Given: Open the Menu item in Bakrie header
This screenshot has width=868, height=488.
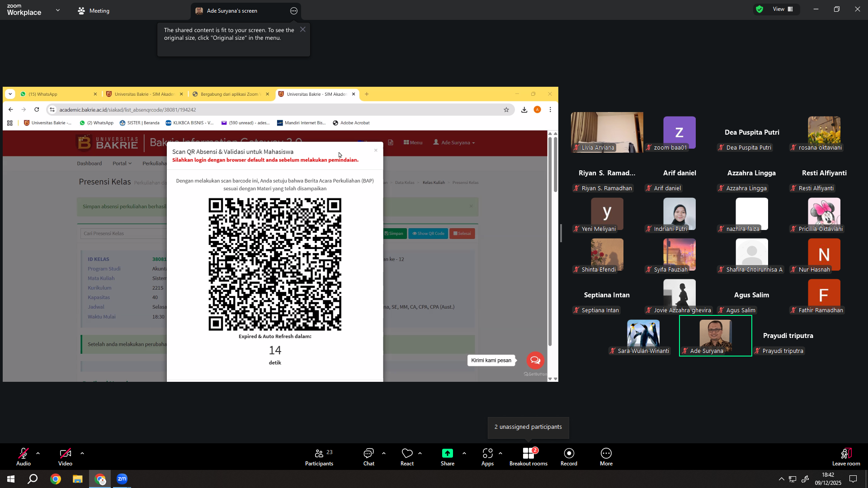Looking at the screenshot, I should [413, 142].
